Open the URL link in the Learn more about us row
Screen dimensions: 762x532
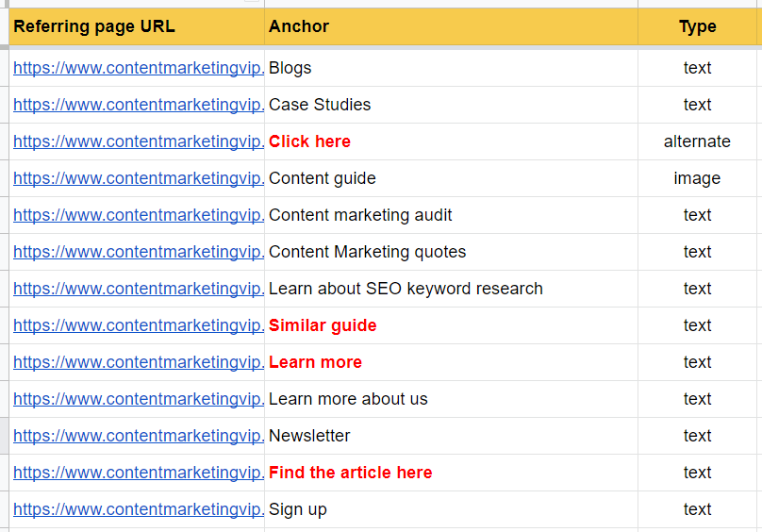(x=139, y=399)
